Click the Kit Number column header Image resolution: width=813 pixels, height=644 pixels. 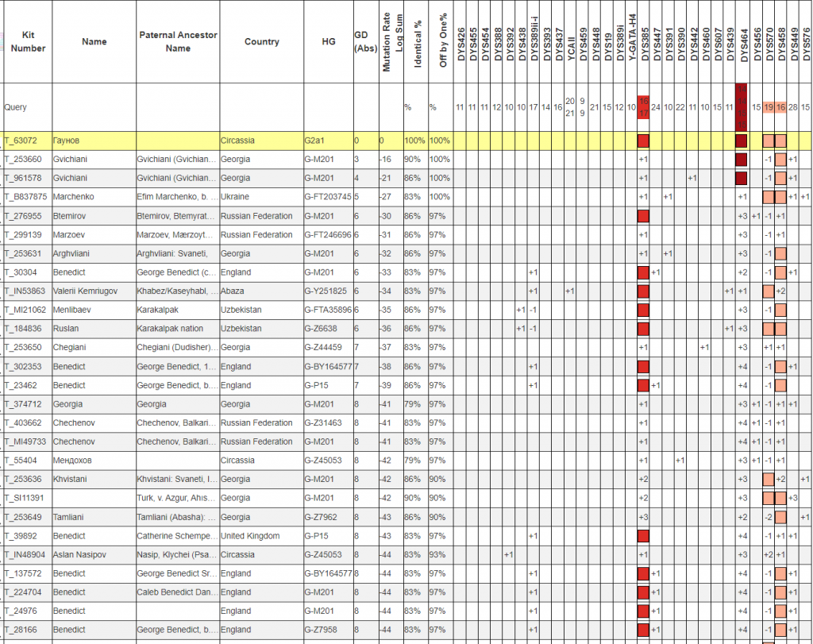[28, 42]
